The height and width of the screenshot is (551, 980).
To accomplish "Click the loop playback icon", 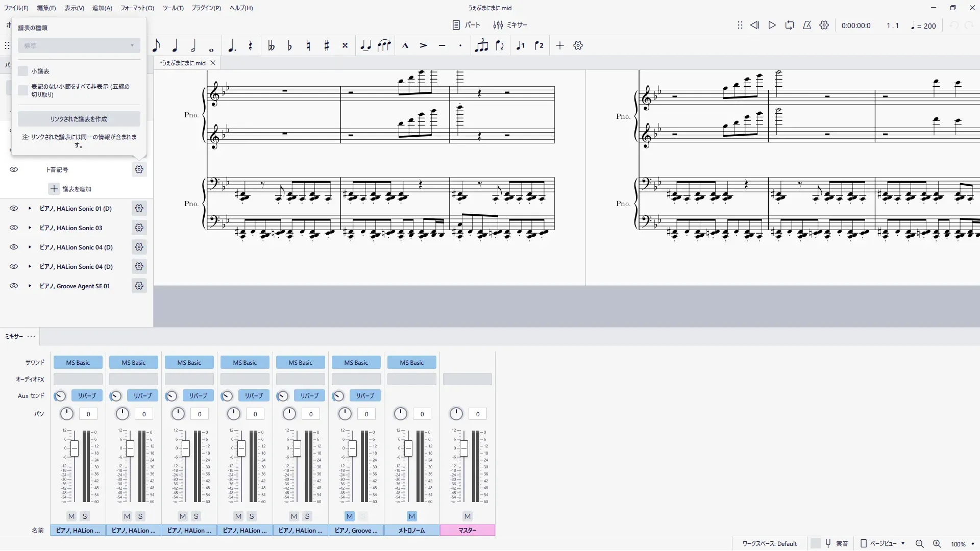I will 790,25.
